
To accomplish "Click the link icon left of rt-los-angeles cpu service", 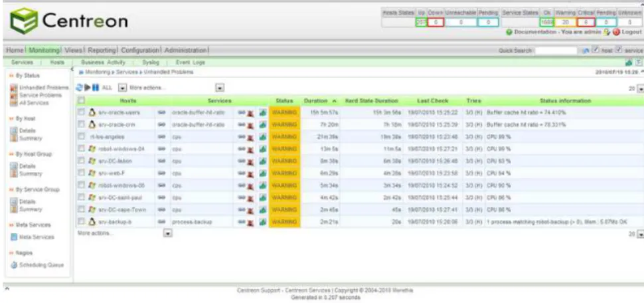I will (x=162, y=136).
